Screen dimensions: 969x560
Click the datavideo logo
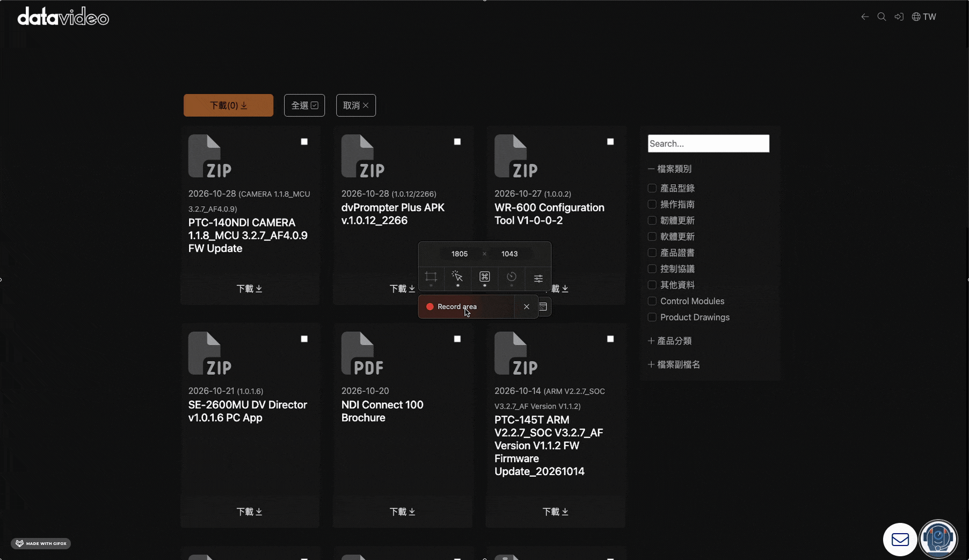[x=63, y=17]
